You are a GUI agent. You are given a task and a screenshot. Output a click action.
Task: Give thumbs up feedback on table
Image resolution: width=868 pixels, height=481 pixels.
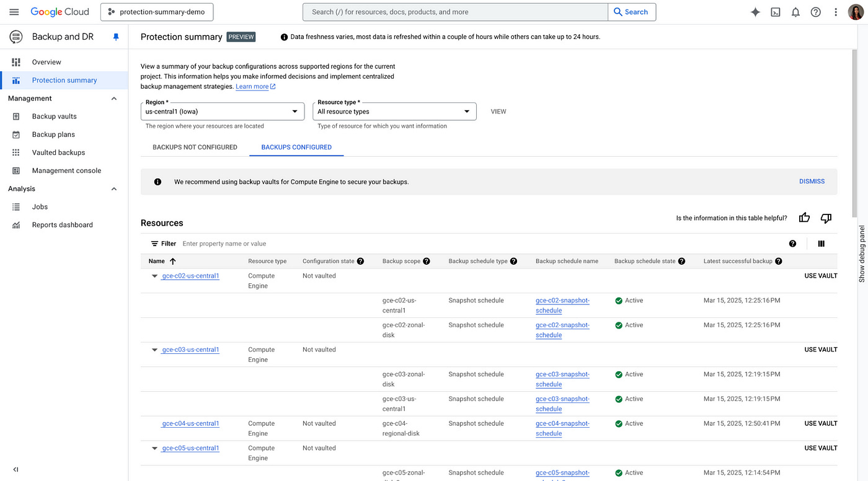805,218
